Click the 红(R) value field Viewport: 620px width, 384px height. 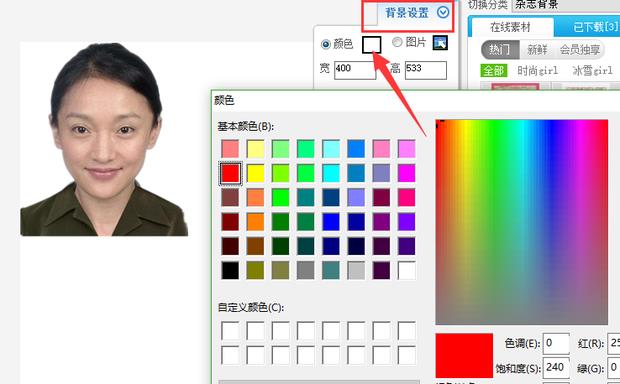click(614, 343)
